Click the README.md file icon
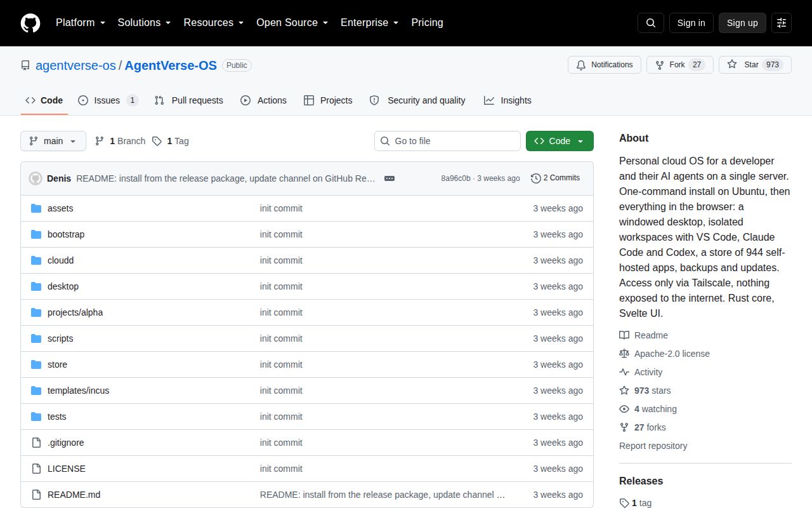The image size is (812, 508). coord(36,495)
